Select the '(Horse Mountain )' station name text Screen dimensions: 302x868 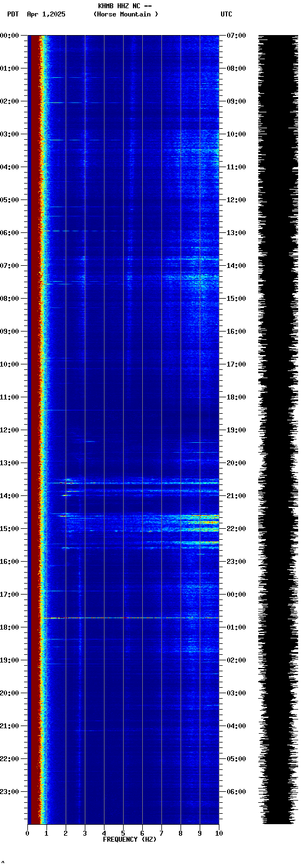(126, 14)
